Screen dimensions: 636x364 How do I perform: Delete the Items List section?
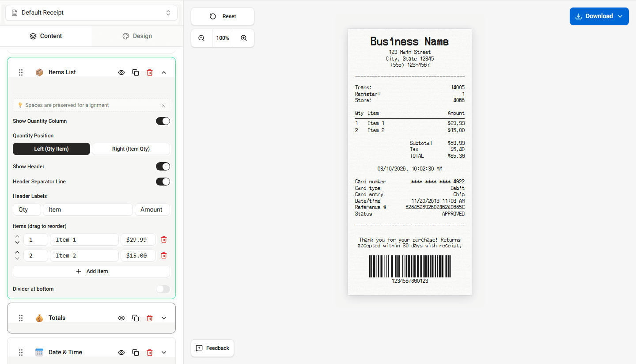[x=150, y=72]
